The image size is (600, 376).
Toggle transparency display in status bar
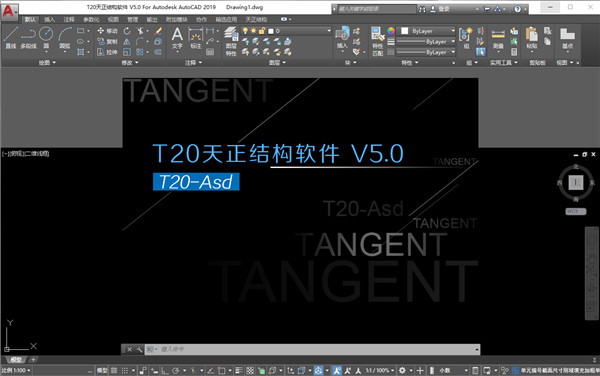[250, 370]
